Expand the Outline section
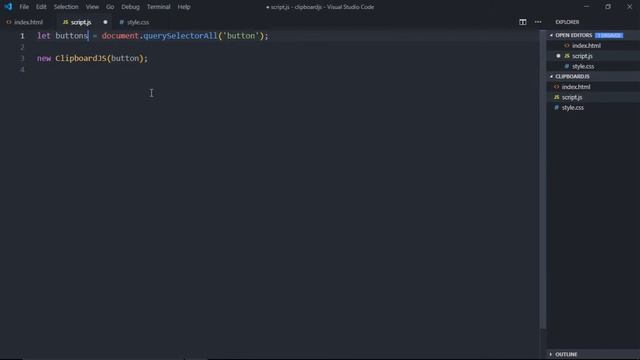 click(x=566, y=354)
